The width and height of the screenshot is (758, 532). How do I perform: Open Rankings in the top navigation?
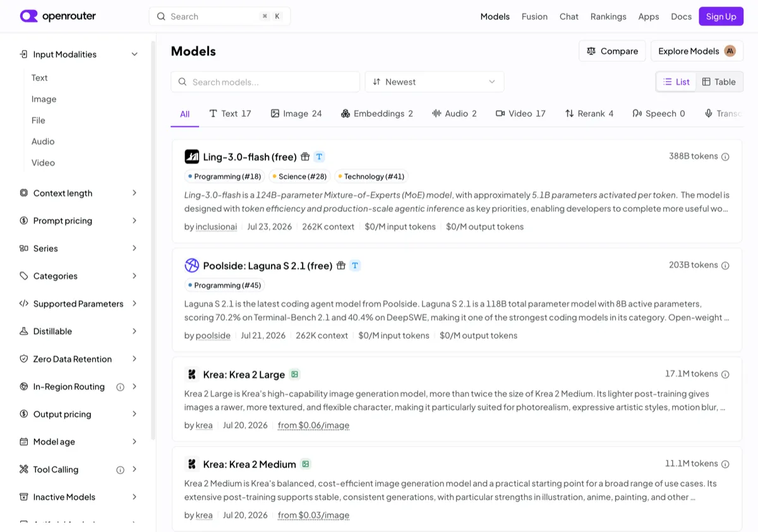608,16
